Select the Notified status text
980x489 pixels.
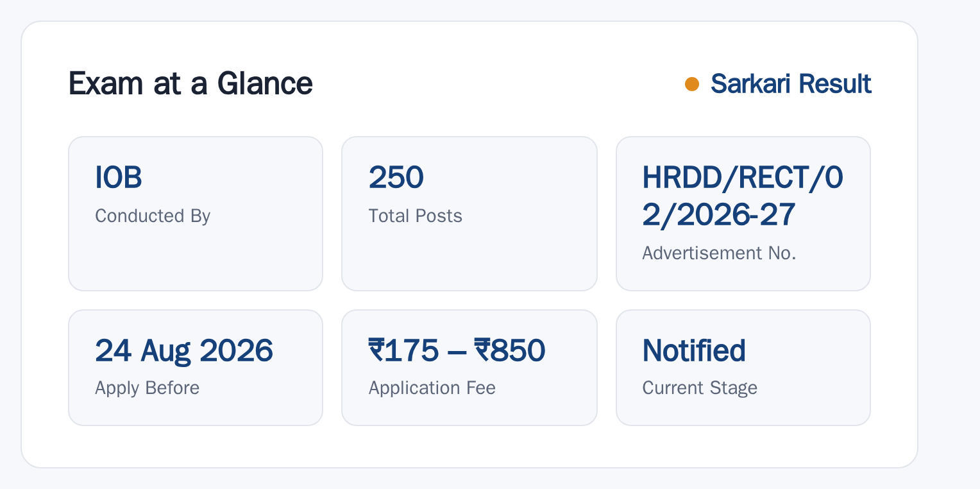tap(694, 350)
